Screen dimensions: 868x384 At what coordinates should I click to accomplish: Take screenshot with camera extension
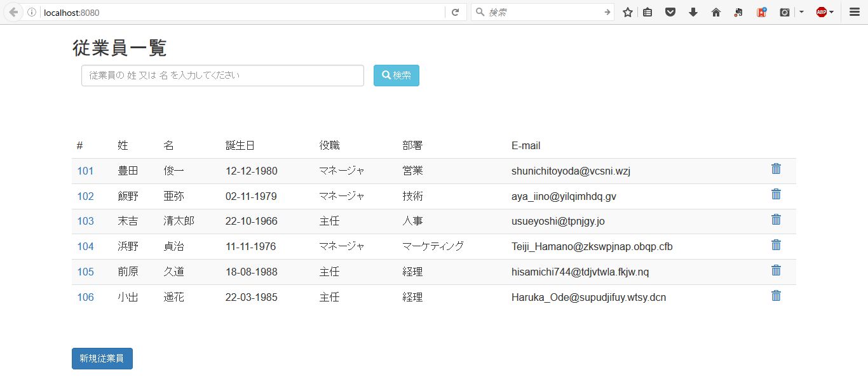point(785,12)
